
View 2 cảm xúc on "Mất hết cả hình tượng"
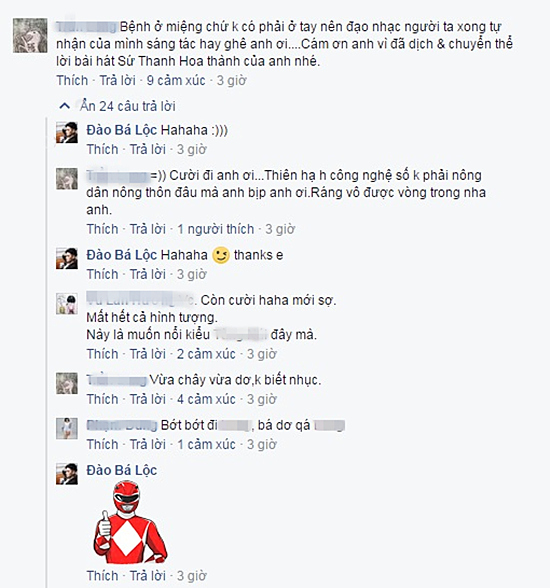coord(206,354)
